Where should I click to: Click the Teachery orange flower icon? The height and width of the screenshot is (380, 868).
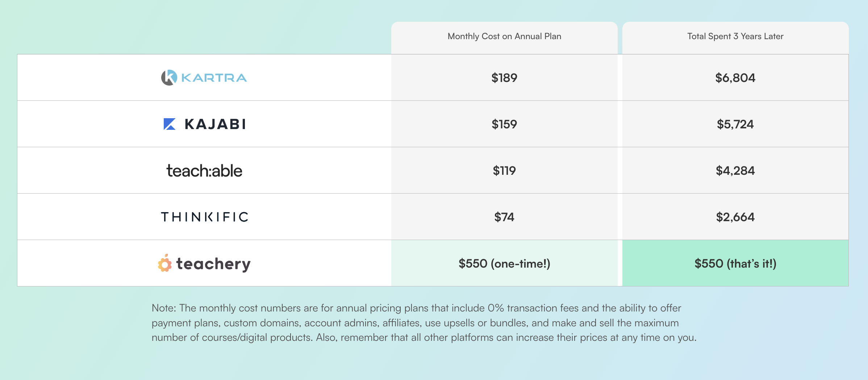[165, 263]
